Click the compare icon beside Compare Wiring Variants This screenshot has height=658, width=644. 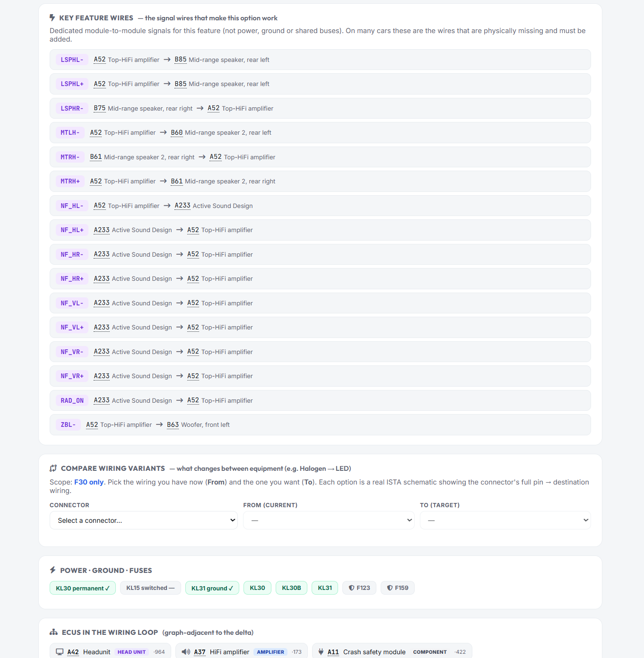coord(53,468)
